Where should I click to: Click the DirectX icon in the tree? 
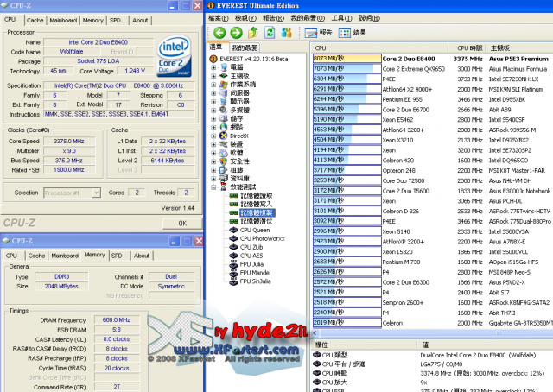223,136
